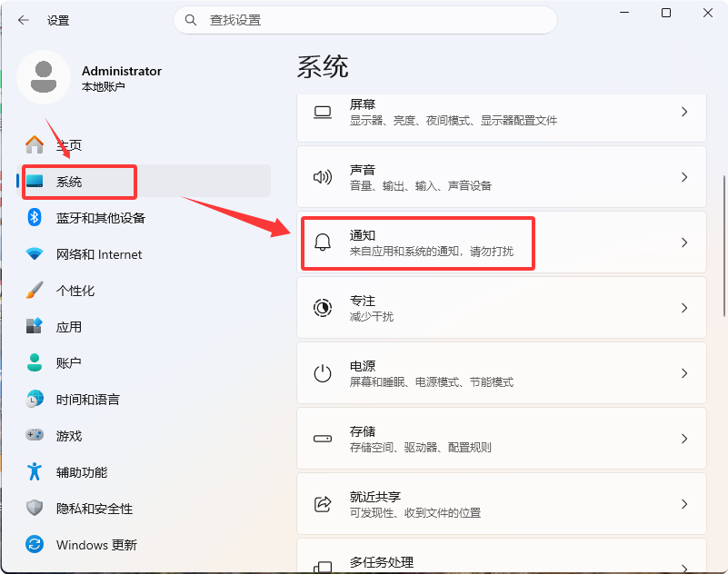Click the home icon for 主页
This screenshot has width=728, height=574.
pos(35,144)
